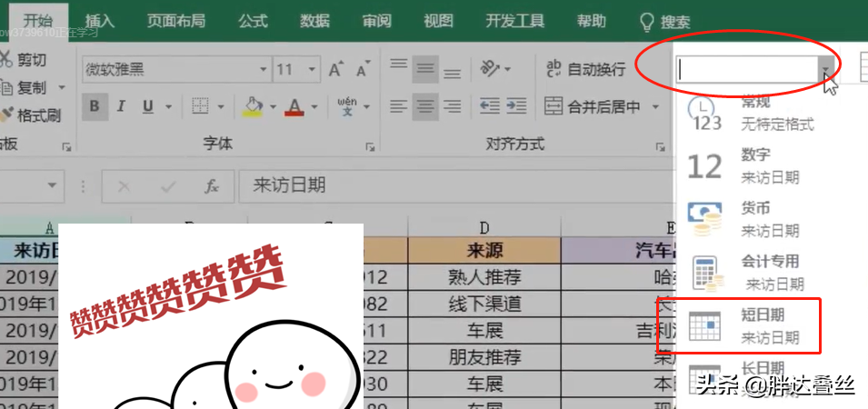Select the 格式刷 format painter
This screenshot has height=409, width=868.
[30, 115]
